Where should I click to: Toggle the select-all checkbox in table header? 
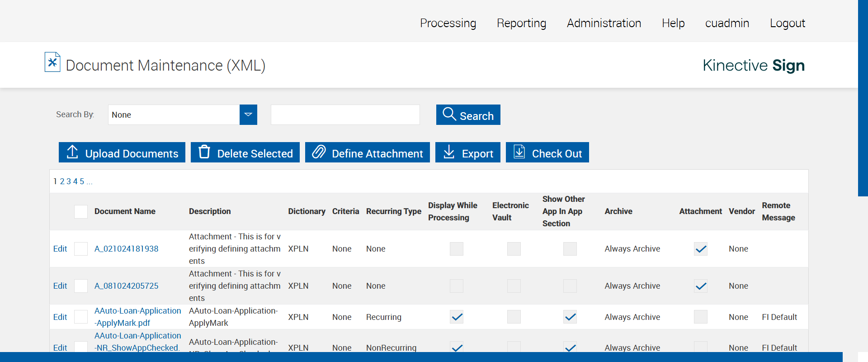(81, 212)
